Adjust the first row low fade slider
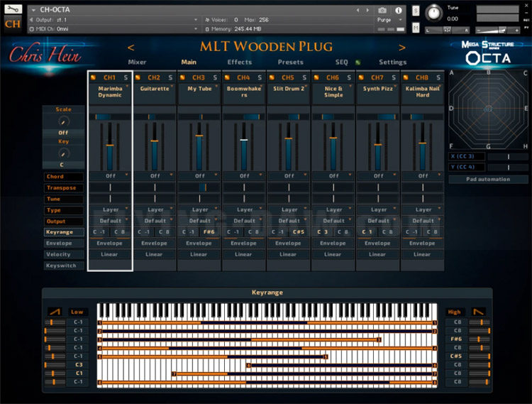532x404 pixels. point(55,322)
